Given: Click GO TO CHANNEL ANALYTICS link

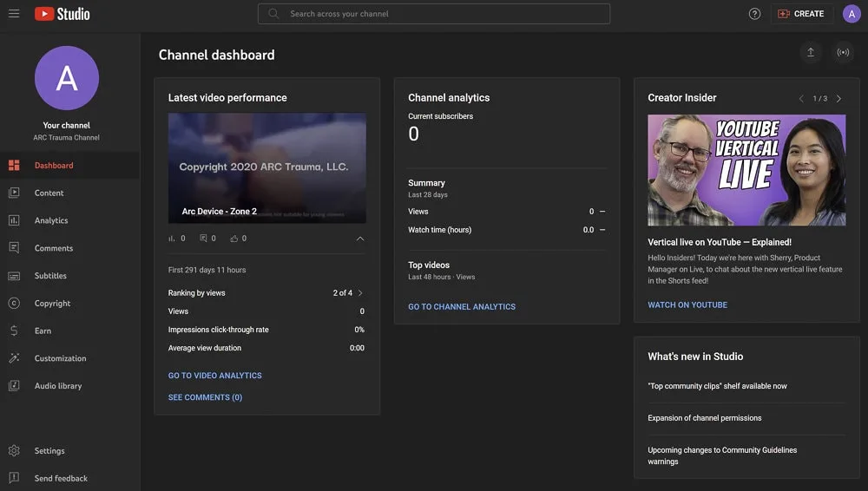Looking at the screenshot, I should point(462,307).
